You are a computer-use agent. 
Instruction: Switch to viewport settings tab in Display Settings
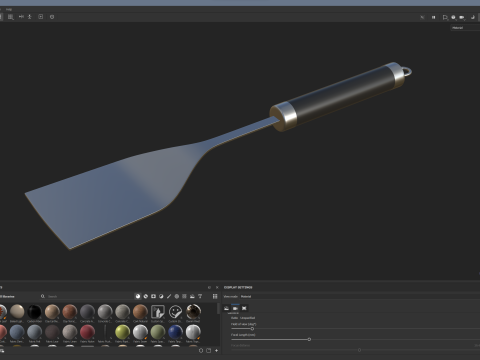coord(244,308)
